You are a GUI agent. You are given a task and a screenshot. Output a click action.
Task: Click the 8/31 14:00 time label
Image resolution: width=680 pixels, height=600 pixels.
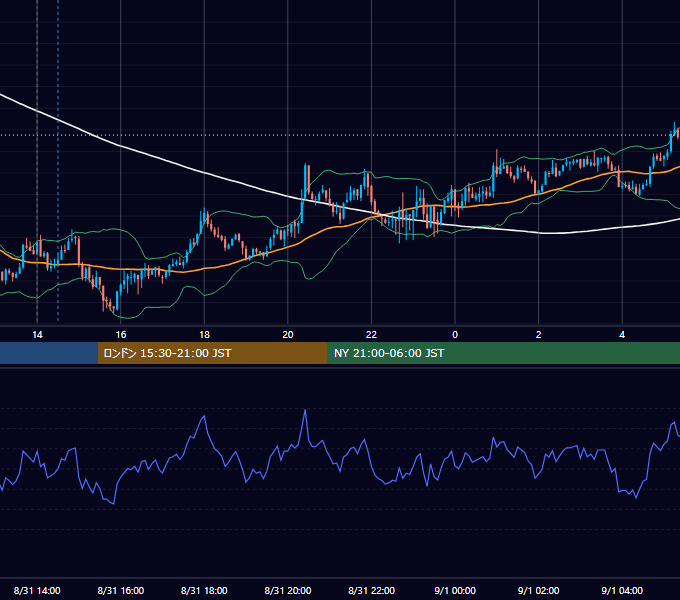37,590
